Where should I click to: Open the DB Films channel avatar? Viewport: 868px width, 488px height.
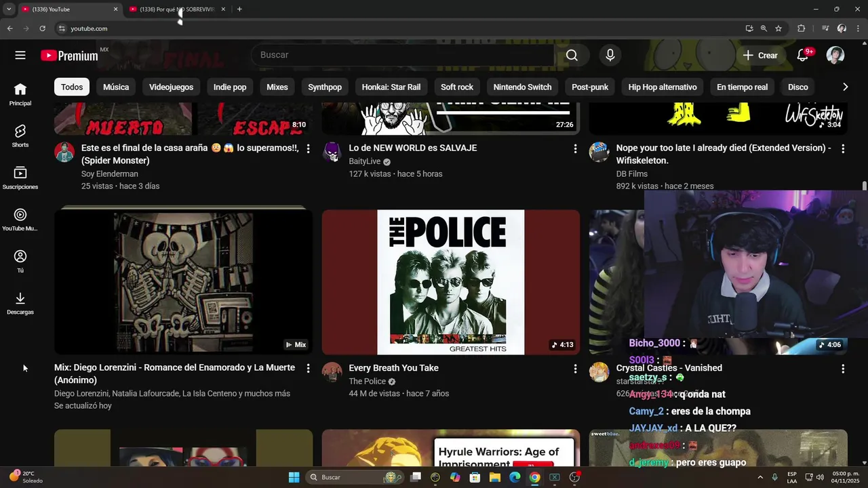[x=599, y=152]
